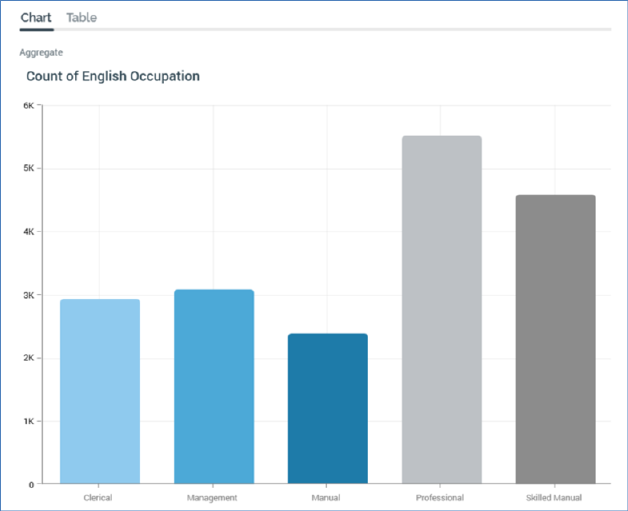
Task: Click the Clerical x-axis label
Action: click(98, 498)
